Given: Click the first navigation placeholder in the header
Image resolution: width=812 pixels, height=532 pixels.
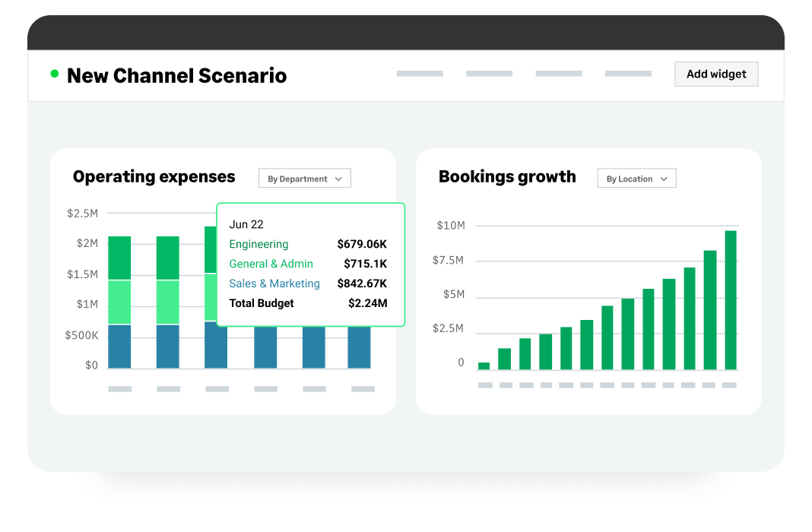Looking at the screenshot, I should [420, 73].
